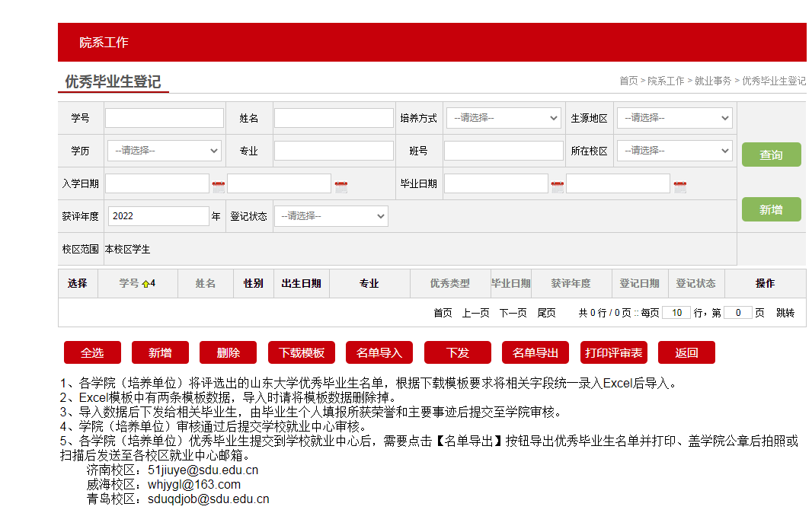Click the 下载模板 button
This screenshot has height=513, width=812.
click(x=302, y=352)
